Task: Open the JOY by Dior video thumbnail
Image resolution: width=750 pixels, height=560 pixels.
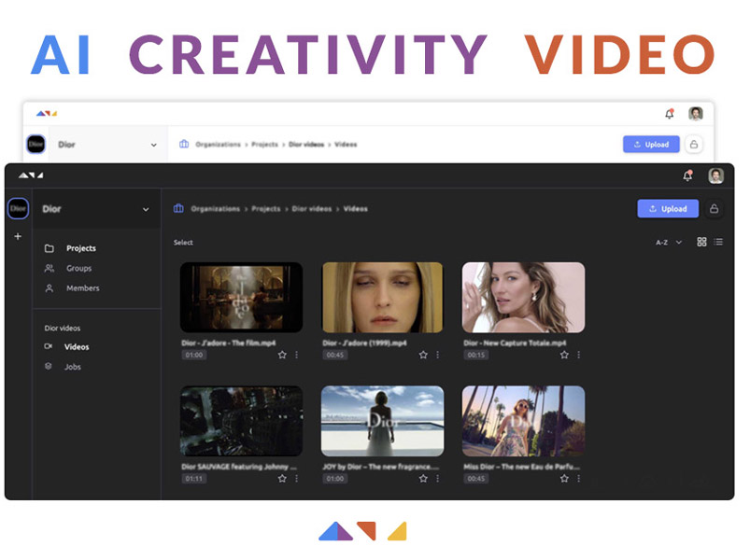Action: tap(382, 421)
